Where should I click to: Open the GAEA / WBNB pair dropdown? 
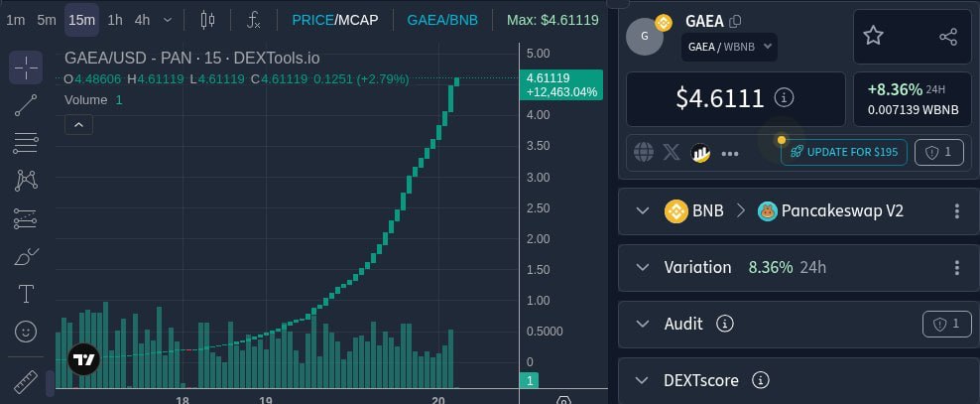pos(729,47)
